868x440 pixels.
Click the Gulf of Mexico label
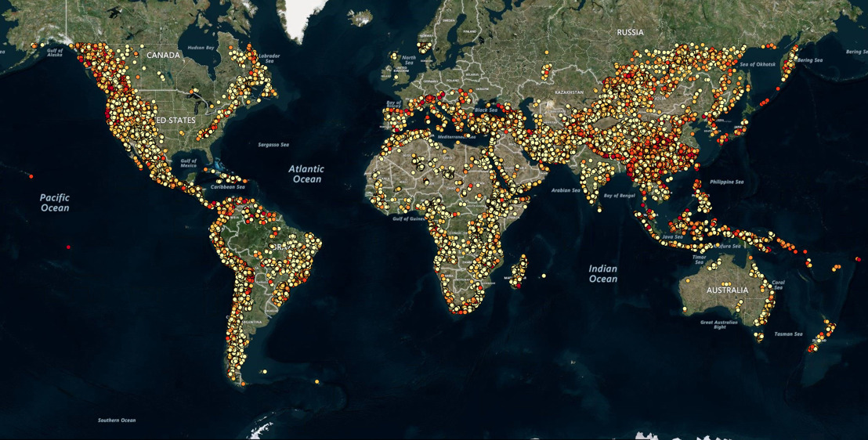pyautogui.click(x=188, y=163)
